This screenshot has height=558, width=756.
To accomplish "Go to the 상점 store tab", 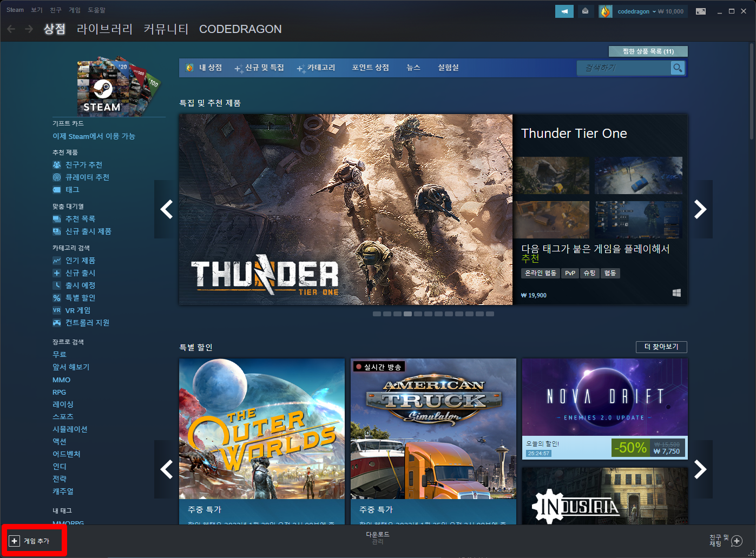I will click(x=55, y=29).
